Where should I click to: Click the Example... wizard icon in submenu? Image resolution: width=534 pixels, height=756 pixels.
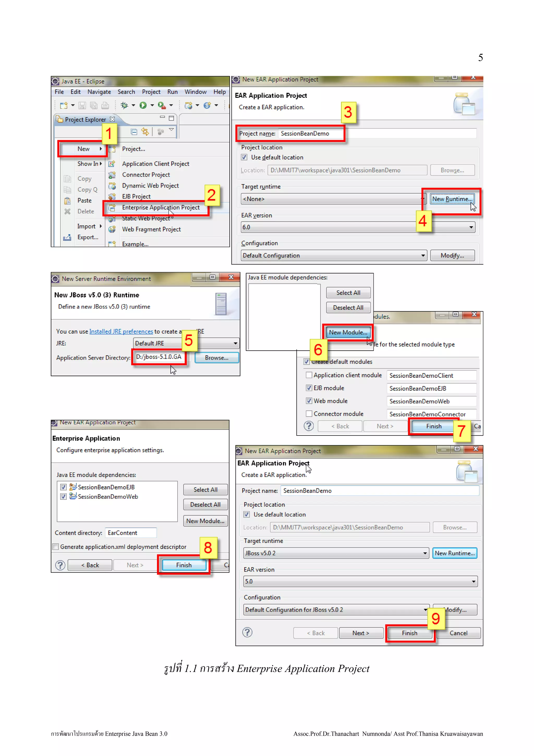[x=112, y=244]
